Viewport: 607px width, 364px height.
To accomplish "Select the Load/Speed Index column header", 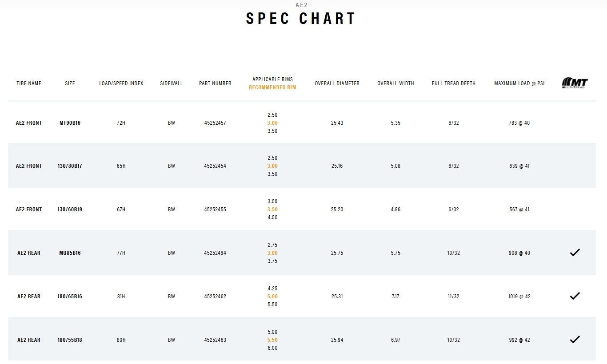I will [121, 83].
